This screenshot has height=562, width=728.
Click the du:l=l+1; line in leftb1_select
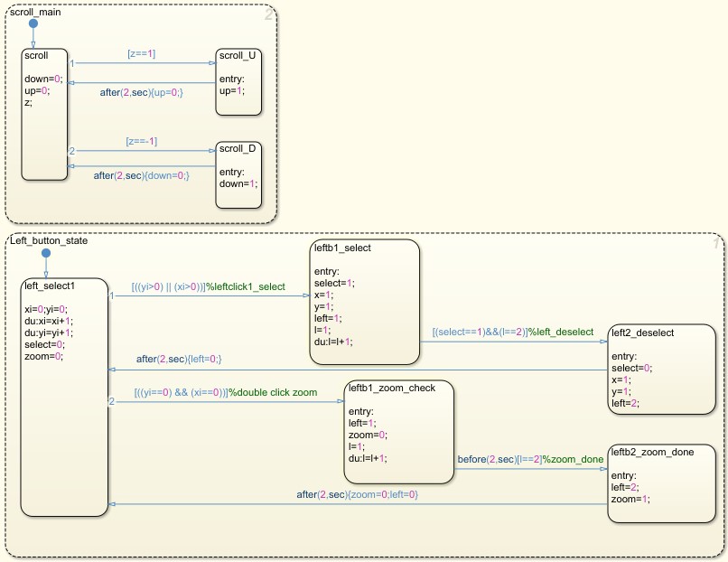pos(333,342)
